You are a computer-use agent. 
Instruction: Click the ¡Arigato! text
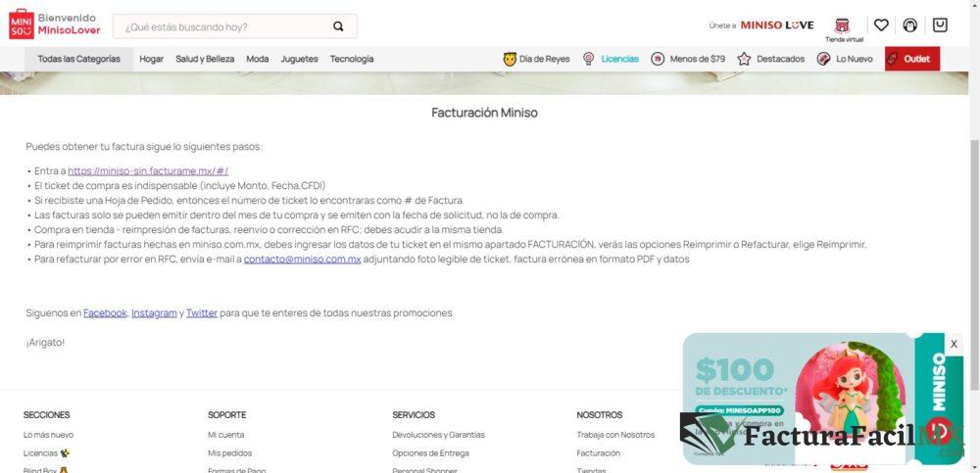[x=45, y=343]
